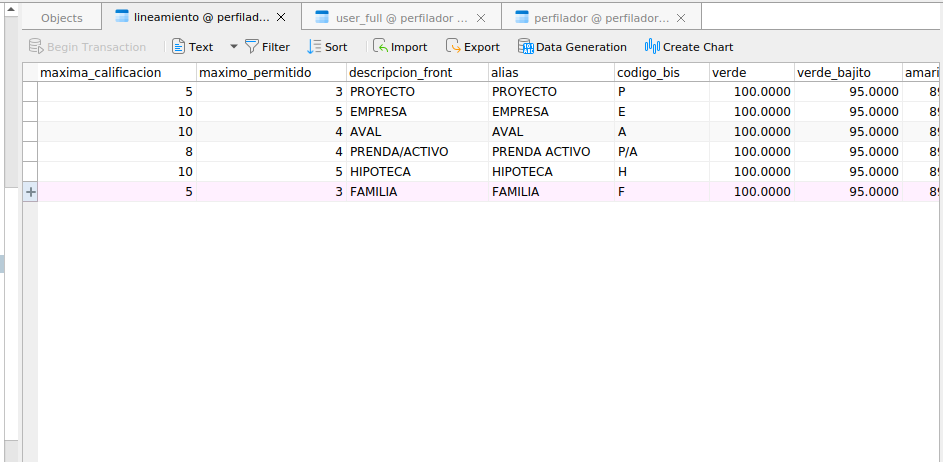Image resolution: width=943 pixels, height=462 pixels.
Task: Click the HIPOTECA cell in alias column
Action: click(522, 172)
